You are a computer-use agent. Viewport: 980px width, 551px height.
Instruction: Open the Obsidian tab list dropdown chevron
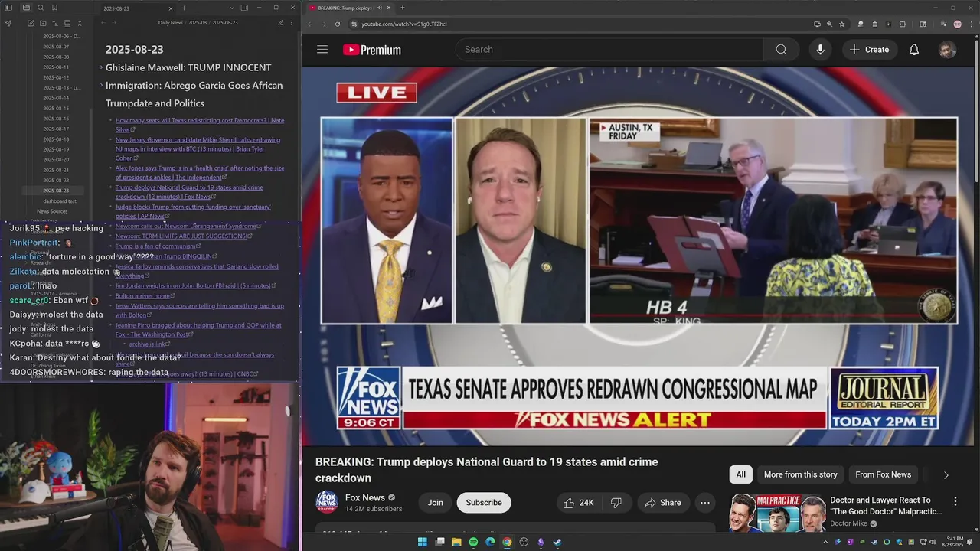pyautogui.click(x=232, y=8)
